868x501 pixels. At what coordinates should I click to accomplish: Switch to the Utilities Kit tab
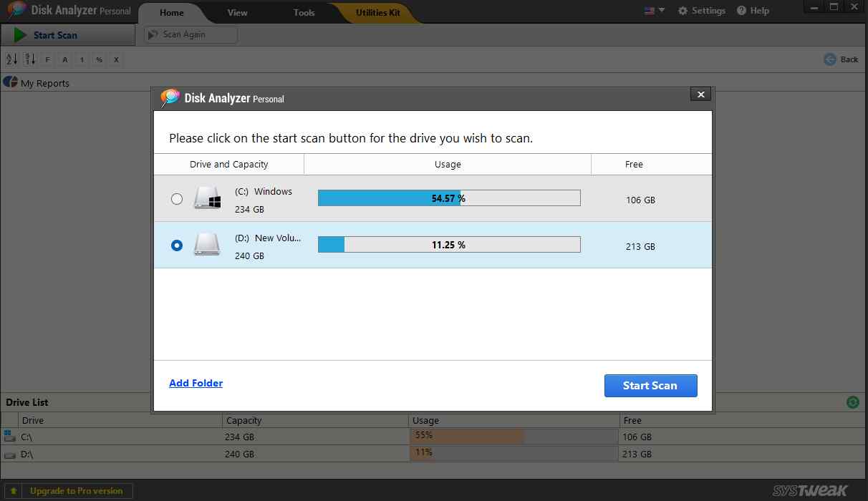[377, 12]
